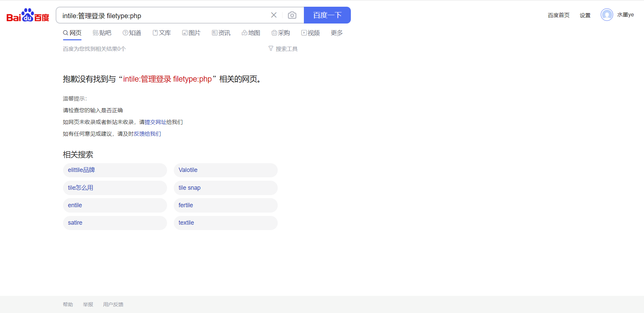Open the 视频 tab
This screenshot has height=313, width=644.
[x=310, y=33]
